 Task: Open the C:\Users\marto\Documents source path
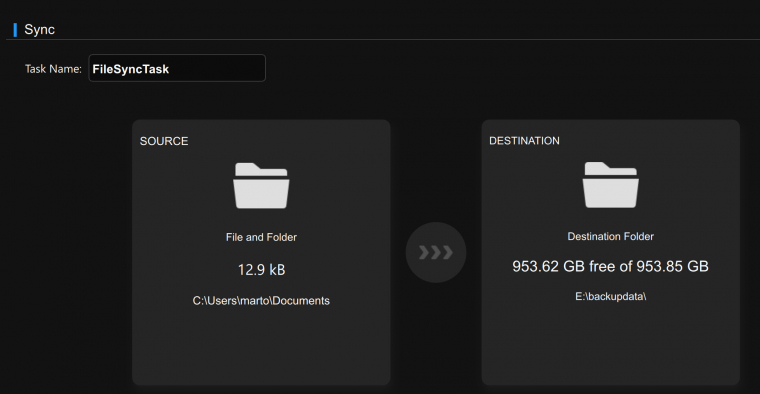(261, 300)
